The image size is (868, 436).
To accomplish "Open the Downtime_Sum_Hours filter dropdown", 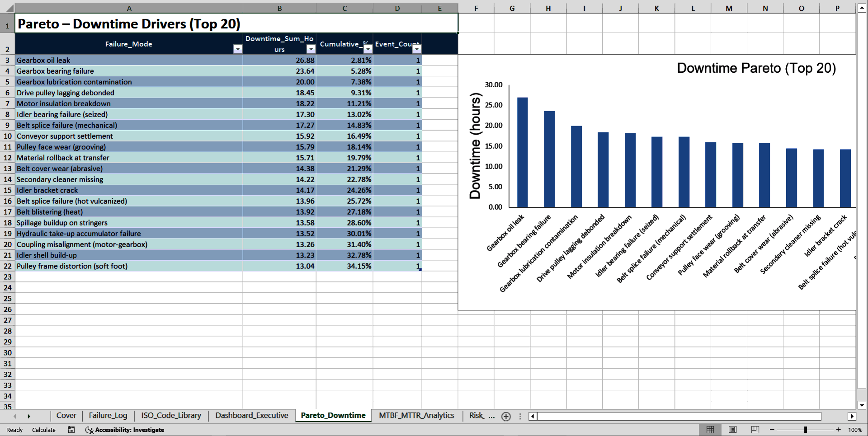I will (311, 49).
